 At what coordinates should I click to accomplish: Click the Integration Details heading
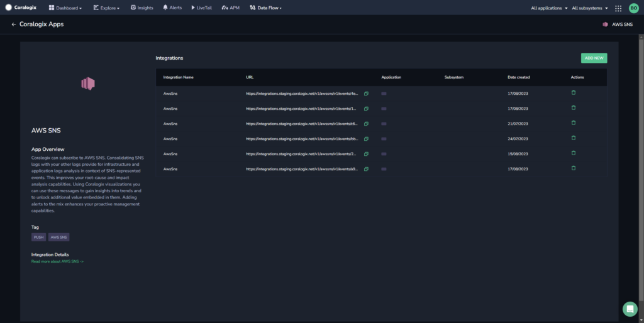click(50, 255)
